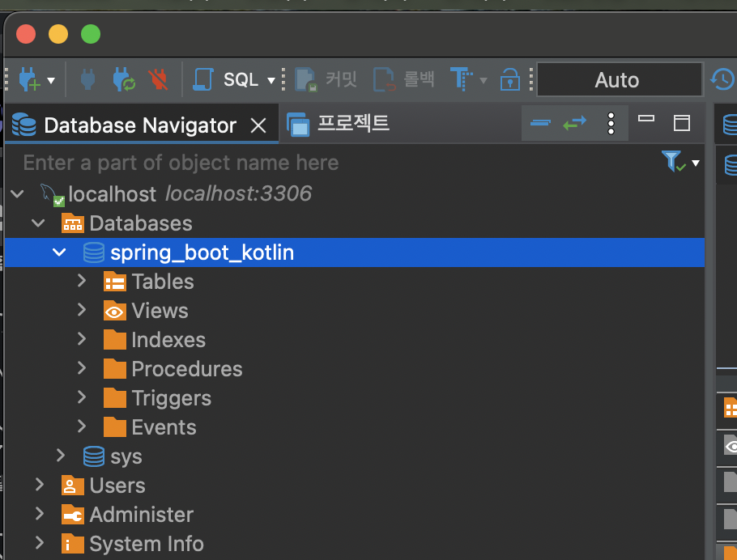Expand the Users folder
The width and height of the screenshot is (737, 560).
tap(40, 485)
